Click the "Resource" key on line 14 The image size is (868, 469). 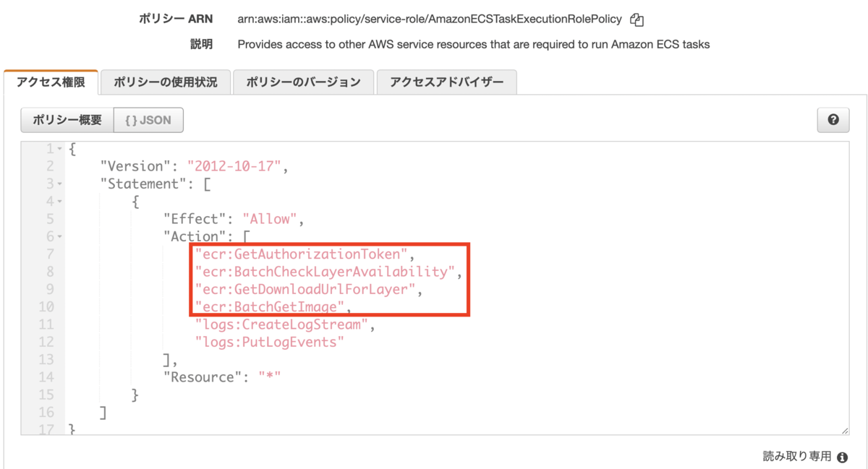(x=203, y=377)
